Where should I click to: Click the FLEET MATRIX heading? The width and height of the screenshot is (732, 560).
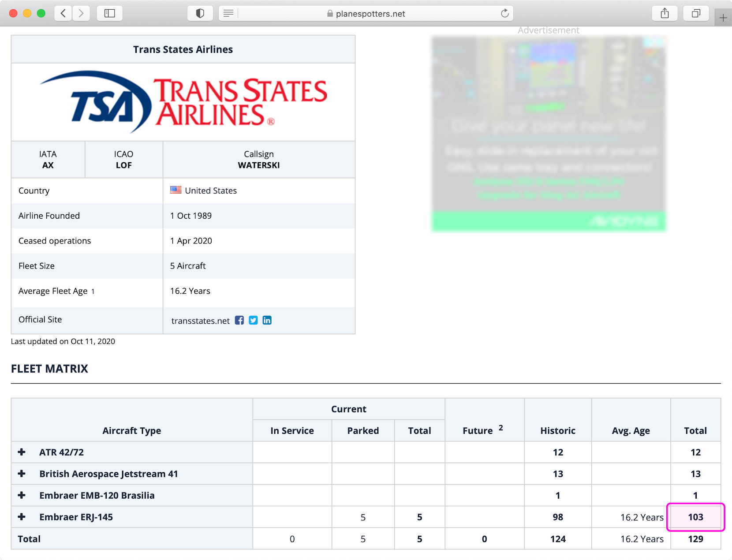tap(49, 369)
